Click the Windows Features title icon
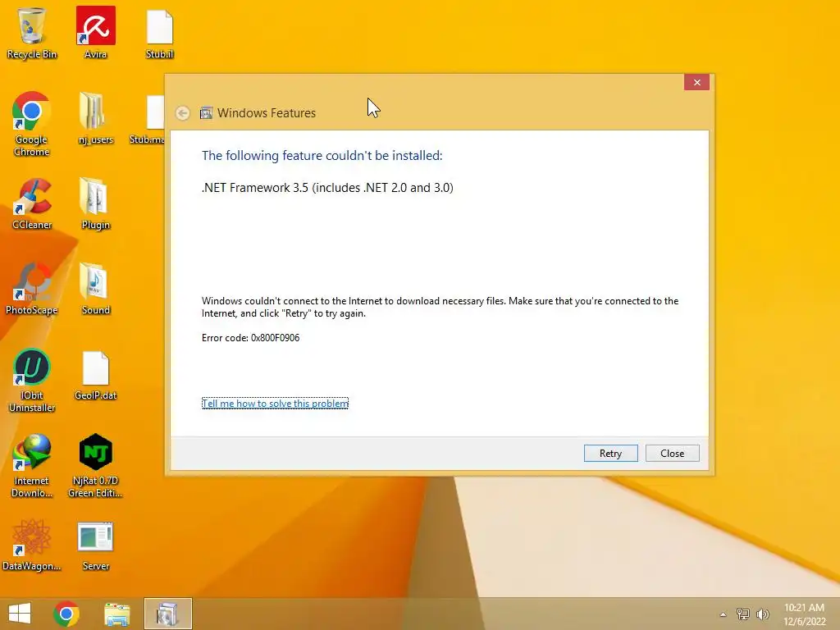The height and width of the screenshot is (630, 840). 206,113
